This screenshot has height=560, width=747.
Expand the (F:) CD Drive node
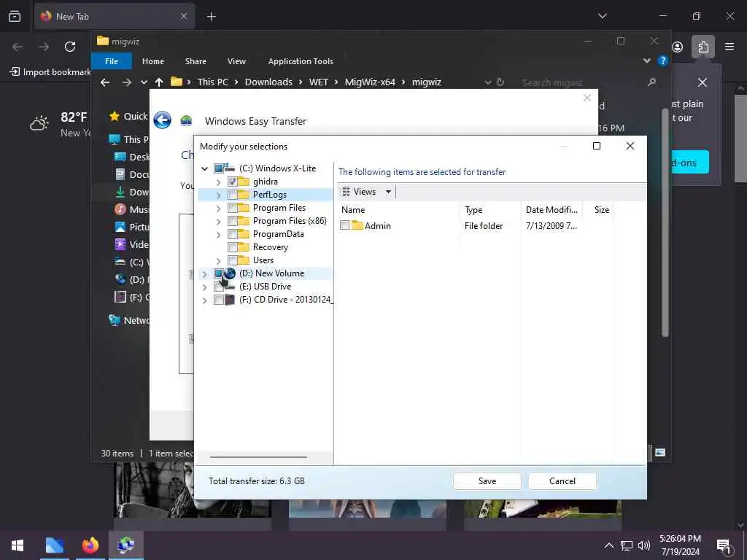(205, 300)
